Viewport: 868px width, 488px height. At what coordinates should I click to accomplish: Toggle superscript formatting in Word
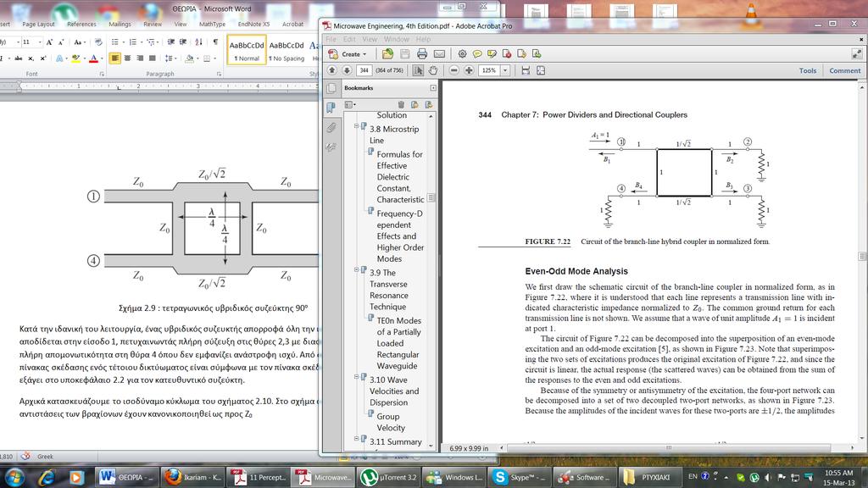(43, 58)
